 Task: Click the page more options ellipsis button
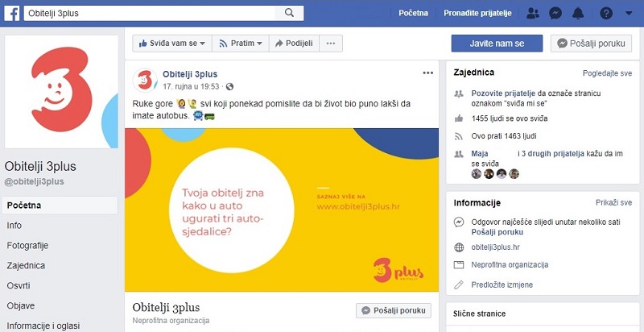331,44
